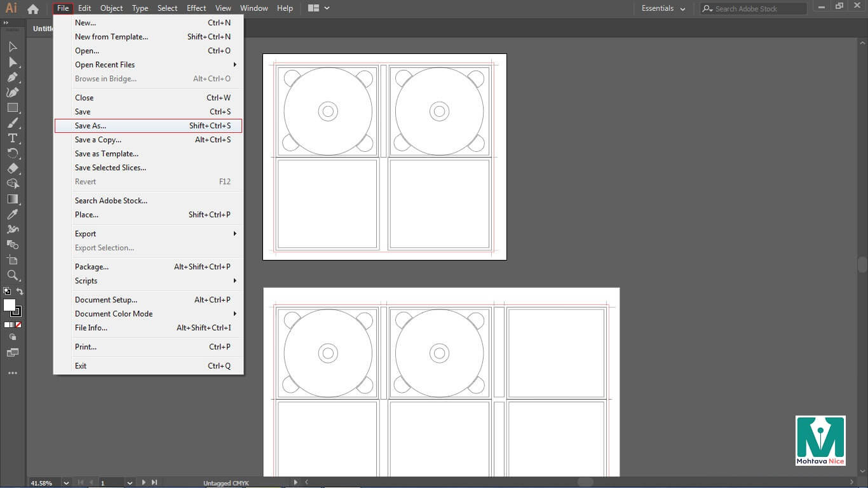
Task: Pick the Eraser tool
Action: coord(12,168)
